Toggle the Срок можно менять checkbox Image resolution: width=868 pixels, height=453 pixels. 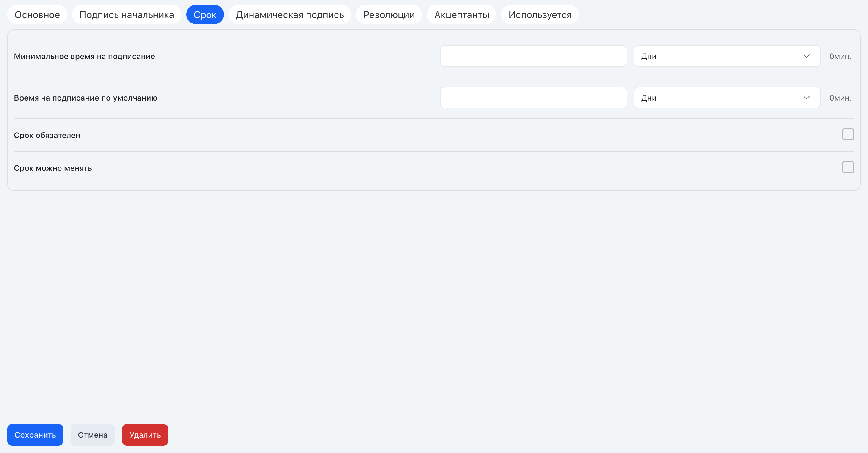[848, 167]
